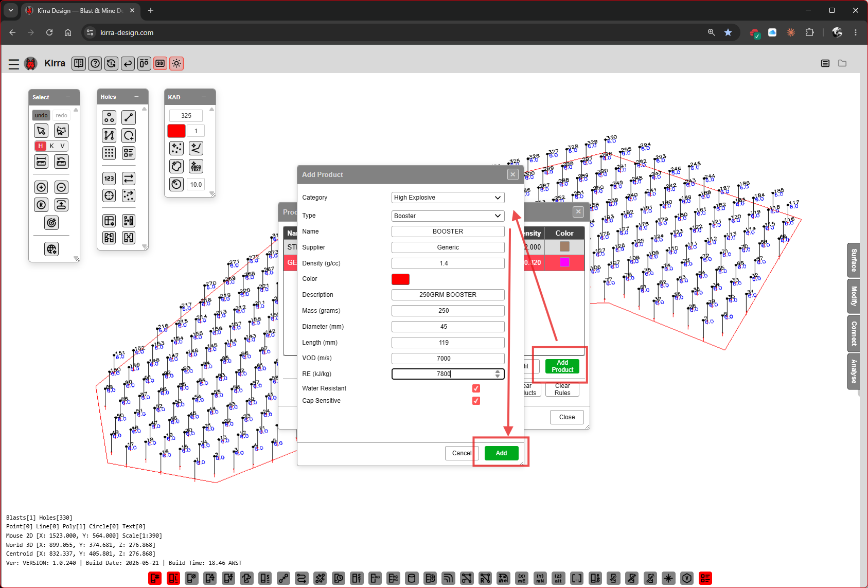Image resolution: width=868 pixels, height=588 pixels.
Task: Click the 123 renumber holes icon
Action: click(x=109, y=179)
